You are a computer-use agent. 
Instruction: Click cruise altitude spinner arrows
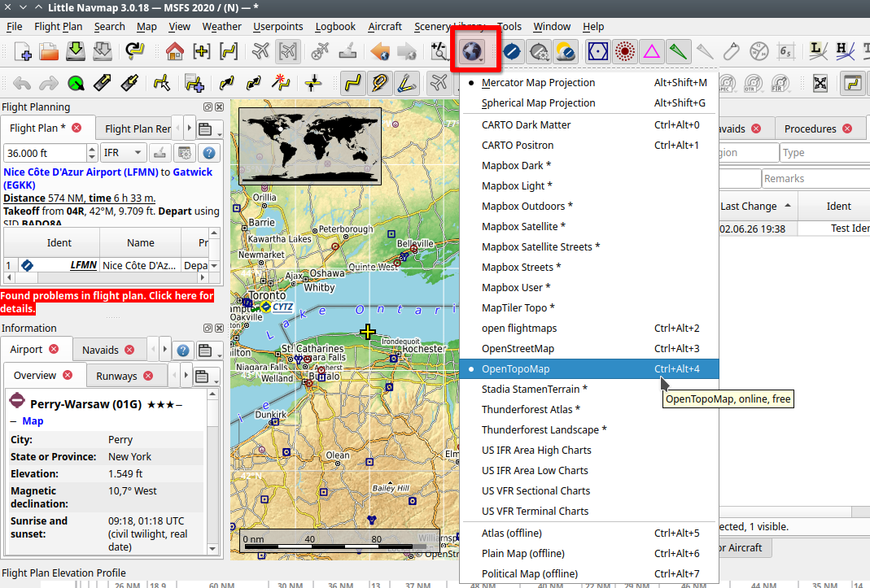tap(92, 153)
